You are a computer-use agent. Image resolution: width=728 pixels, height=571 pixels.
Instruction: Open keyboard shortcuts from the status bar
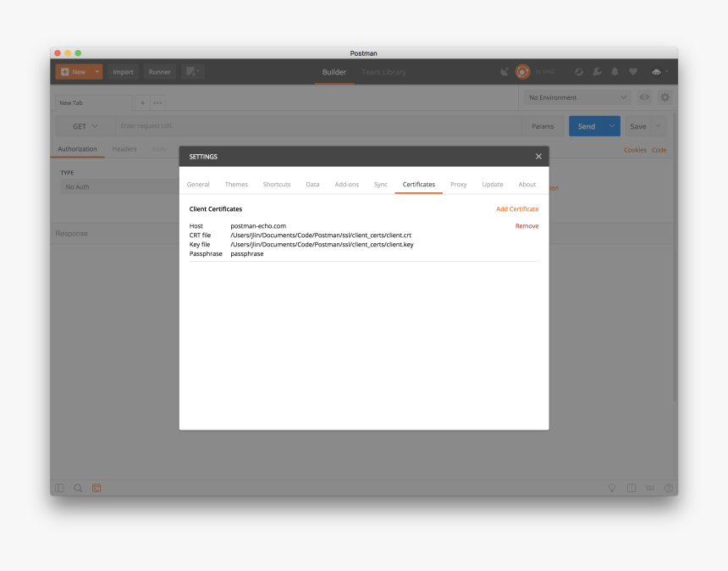click(650, 488)
